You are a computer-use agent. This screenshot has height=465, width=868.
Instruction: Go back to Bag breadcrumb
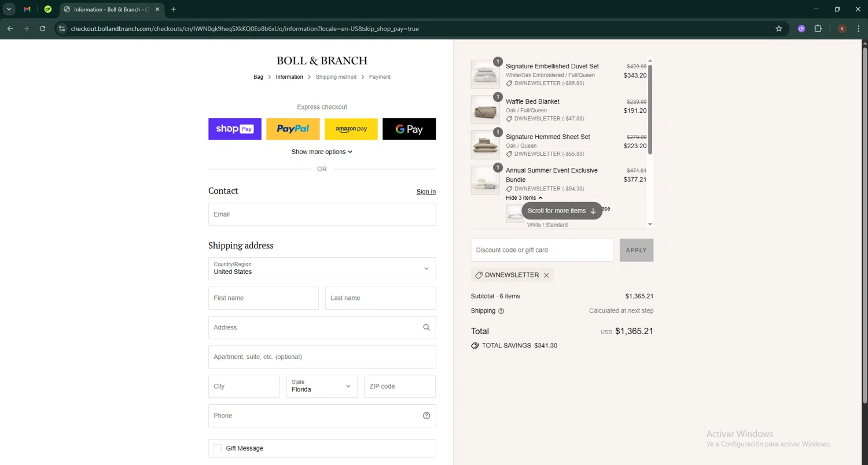click(258, 77)
